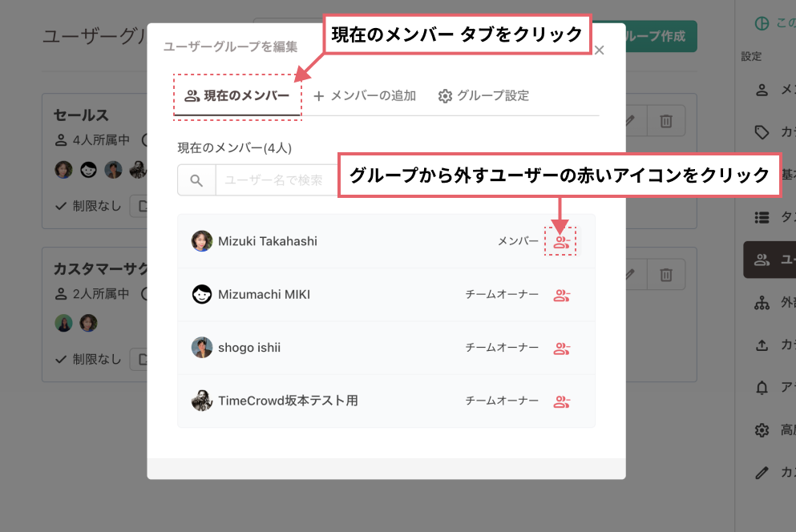Click the highlighted user group icon in the sidebar
796x532 pixels.
761,260
